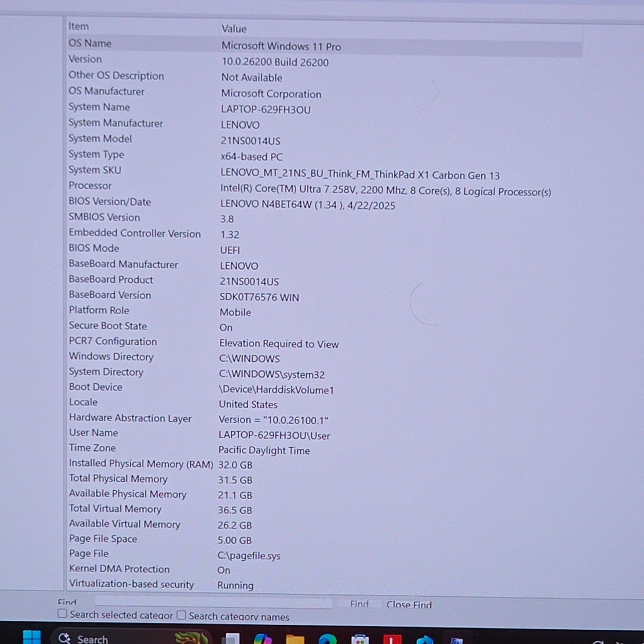Click the Find button
The height and width of the screenshot is (644, 644).
pos(359,604)
